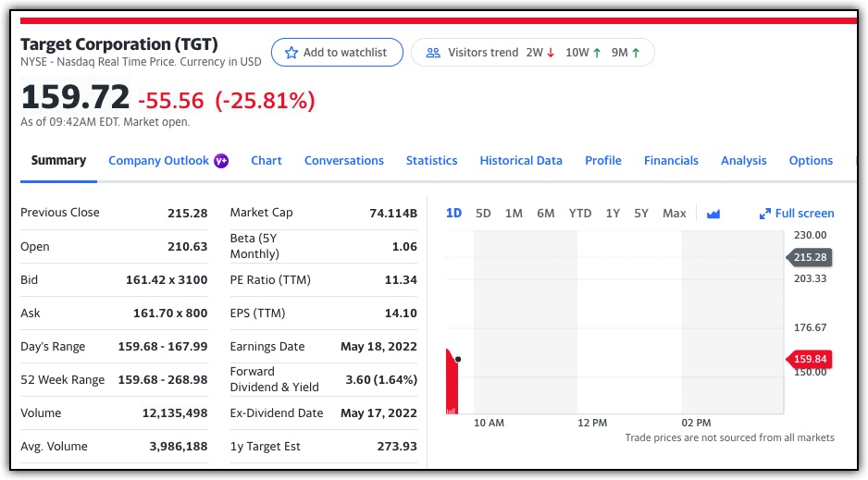This screenshot has height=480, width=868.
Task: Open the Historical Data tab
Action: (521, 160)
